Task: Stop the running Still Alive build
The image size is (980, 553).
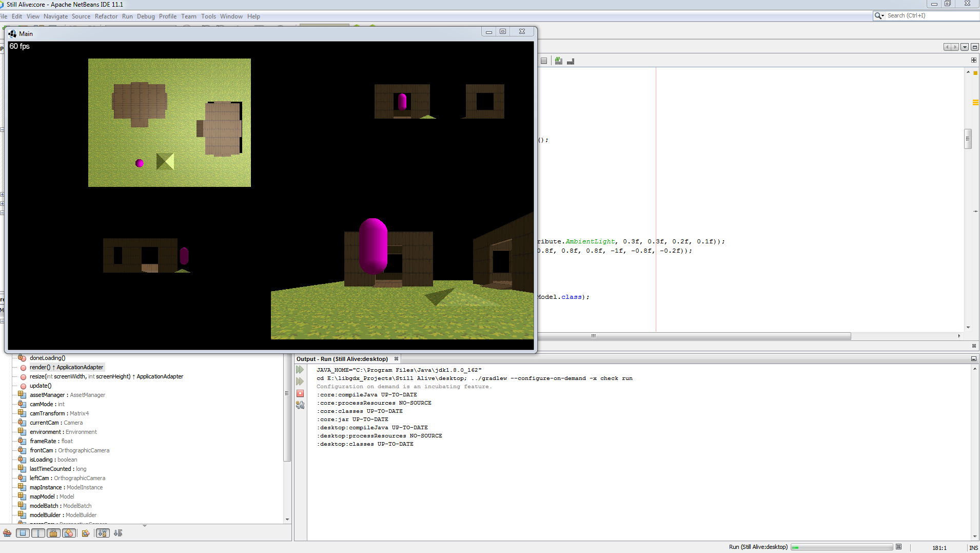Action: [x=300, y=393]
